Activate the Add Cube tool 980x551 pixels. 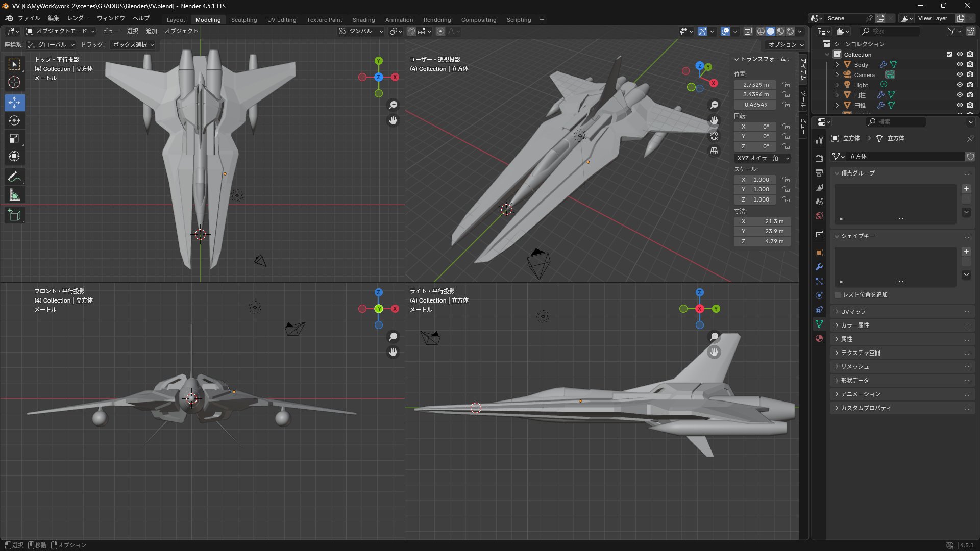pyautogui.click(x=14, y=215)
